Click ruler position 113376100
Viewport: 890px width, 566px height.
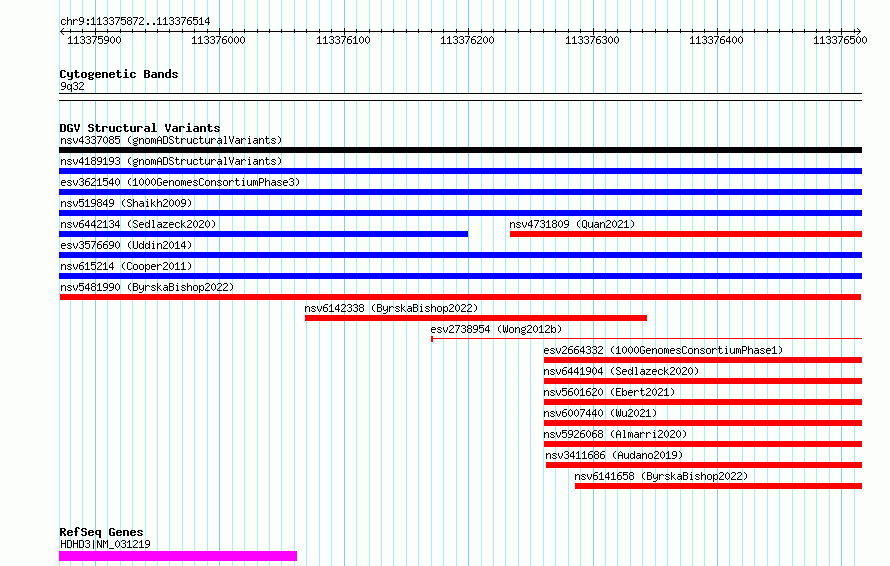point(343,40)
